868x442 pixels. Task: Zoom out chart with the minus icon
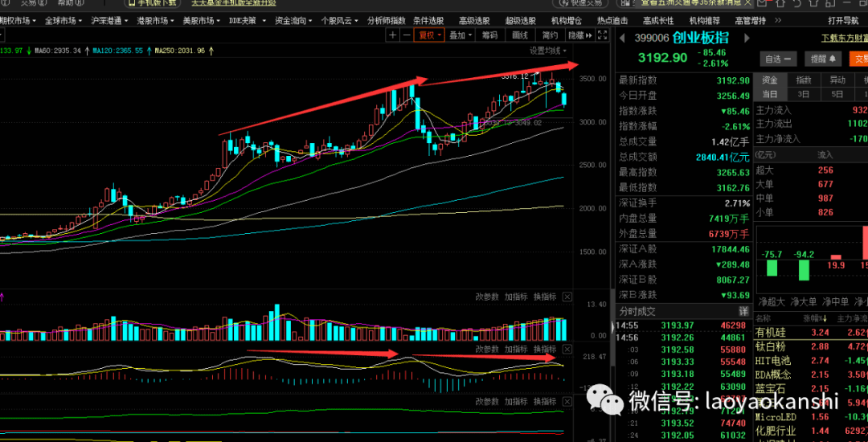407,35
